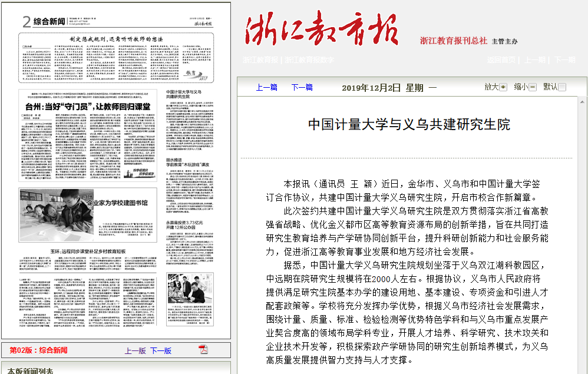Open next page with 下一版

(x=160, y=350)
